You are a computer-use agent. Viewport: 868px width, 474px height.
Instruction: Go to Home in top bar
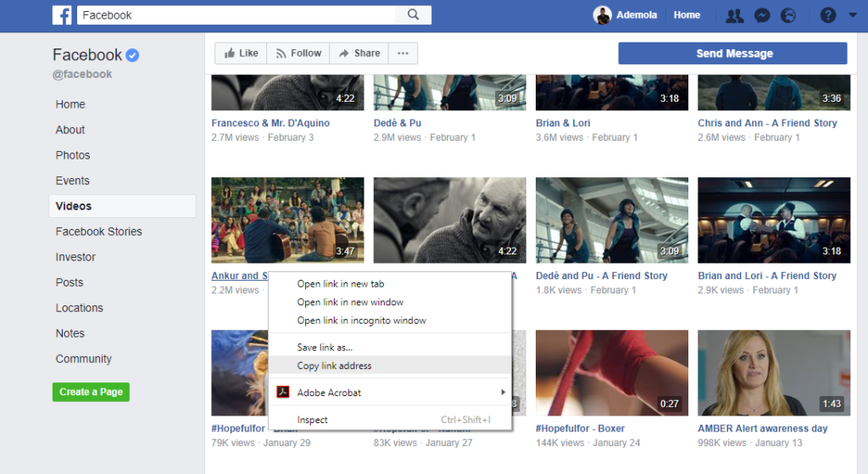point(687,15)
